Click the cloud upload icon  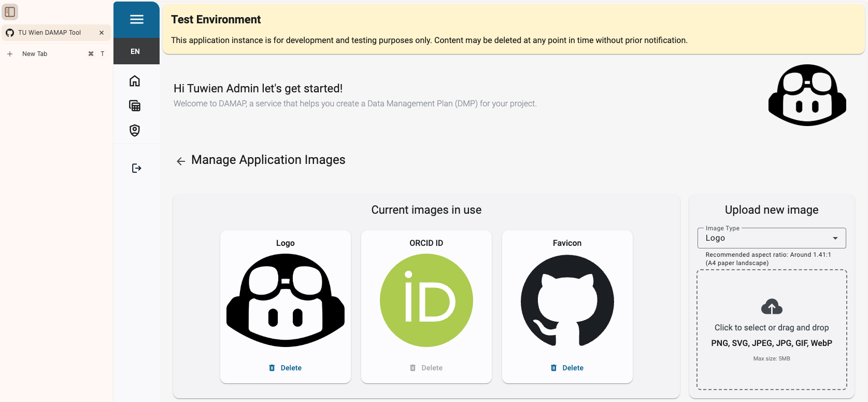point(772,307)
